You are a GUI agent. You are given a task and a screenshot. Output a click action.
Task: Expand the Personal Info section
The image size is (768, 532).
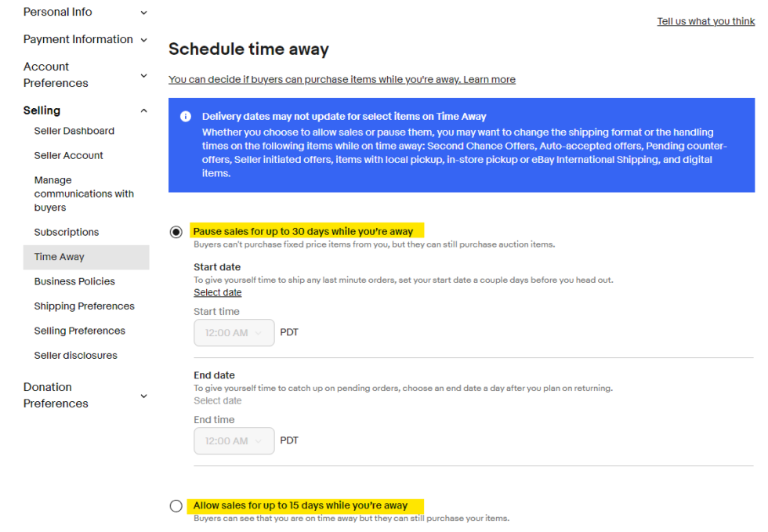pos(143,12)
